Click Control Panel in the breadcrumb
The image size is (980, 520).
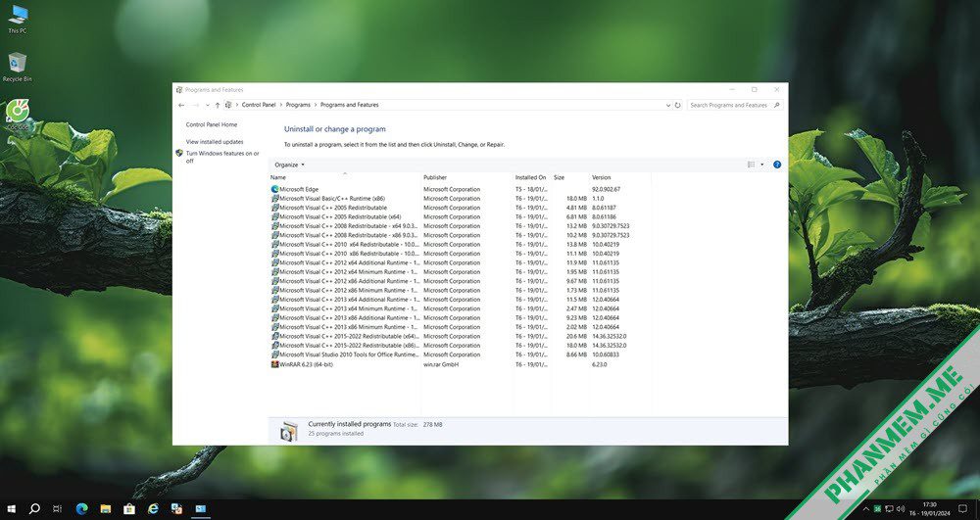(259, 105)
